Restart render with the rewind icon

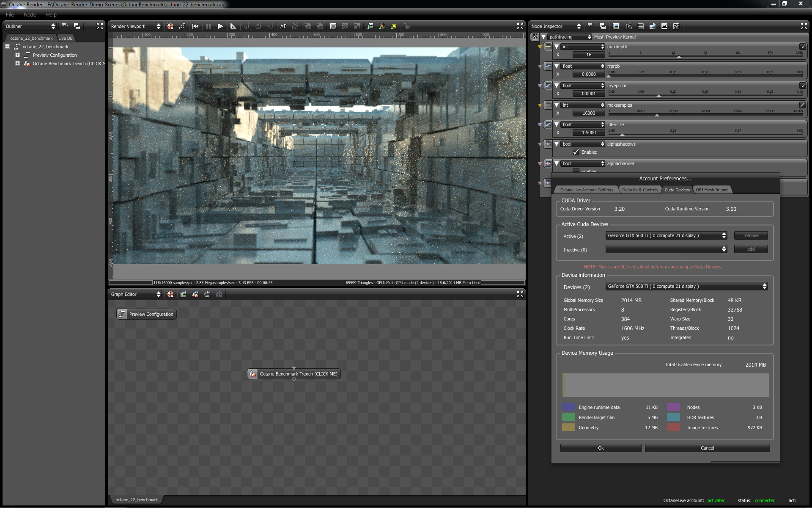(x=195, y=26)
